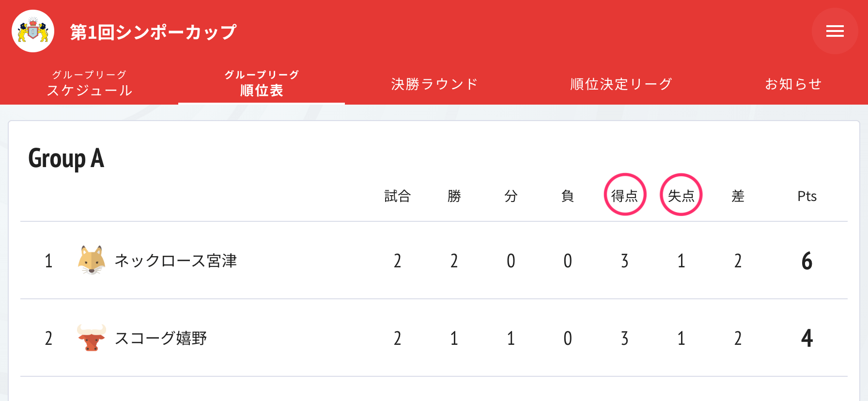Open the グループリーグ スケジュール tab
Screen dimensions: 868x401
point(89,83)
